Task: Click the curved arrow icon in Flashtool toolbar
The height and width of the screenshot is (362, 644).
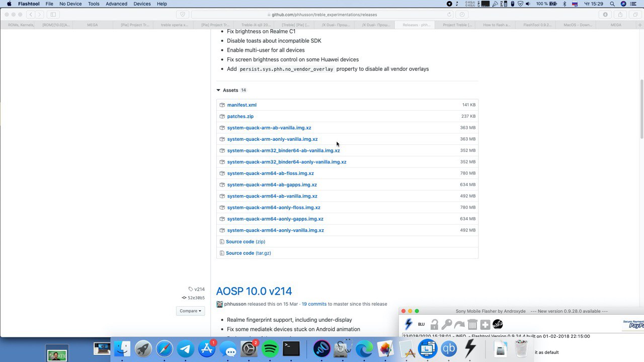Action: (459, 324)
